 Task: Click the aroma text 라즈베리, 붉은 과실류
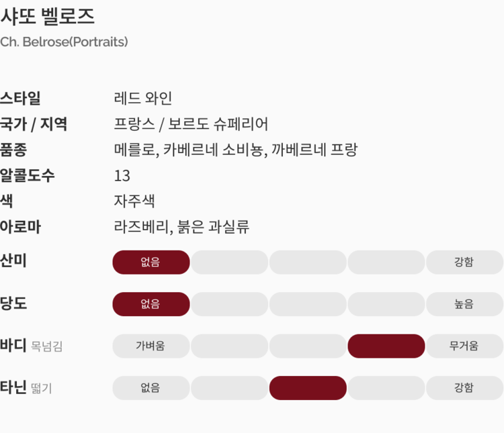point(181,227)
